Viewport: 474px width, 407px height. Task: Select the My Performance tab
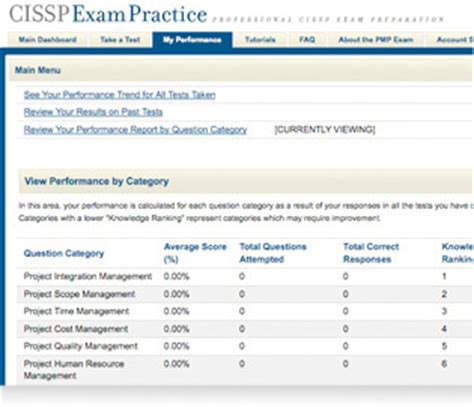coord(192,40)
